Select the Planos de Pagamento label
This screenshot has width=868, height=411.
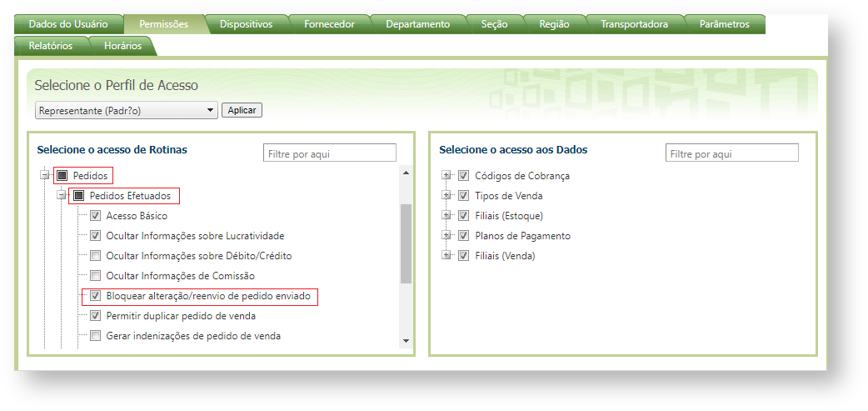pos(522,235)
